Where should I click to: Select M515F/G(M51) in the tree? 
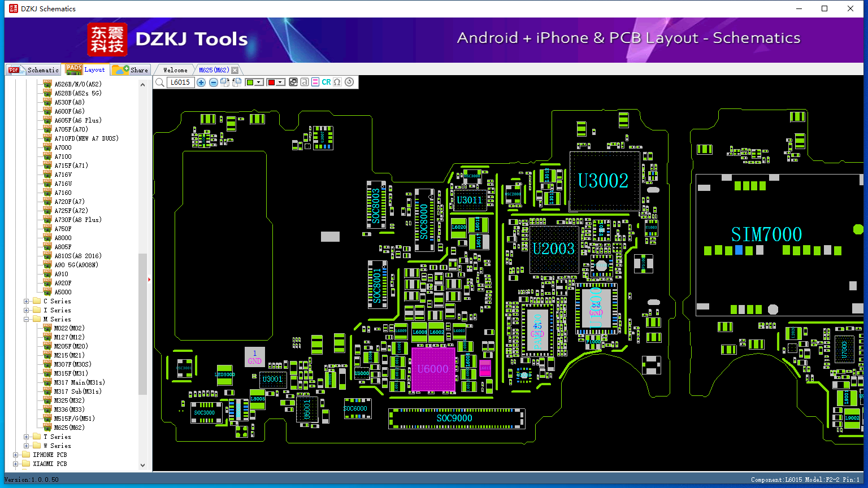tap(74, 419)
